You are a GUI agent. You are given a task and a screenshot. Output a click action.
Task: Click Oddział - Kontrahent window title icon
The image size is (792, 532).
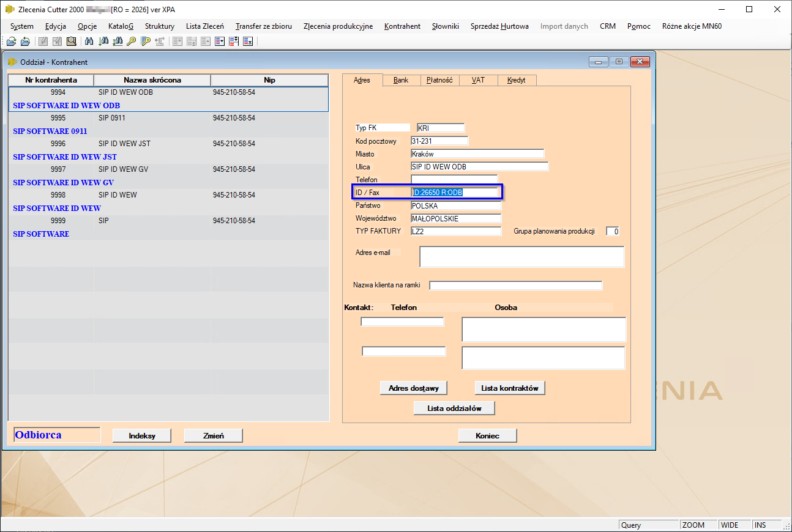[x=12, y=62]
